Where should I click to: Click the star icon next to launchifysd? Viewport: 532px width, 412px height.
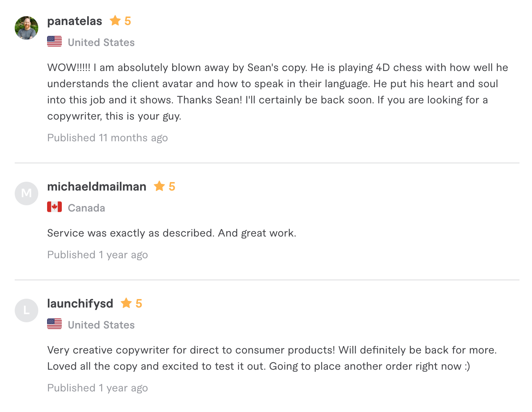point(126,303)
